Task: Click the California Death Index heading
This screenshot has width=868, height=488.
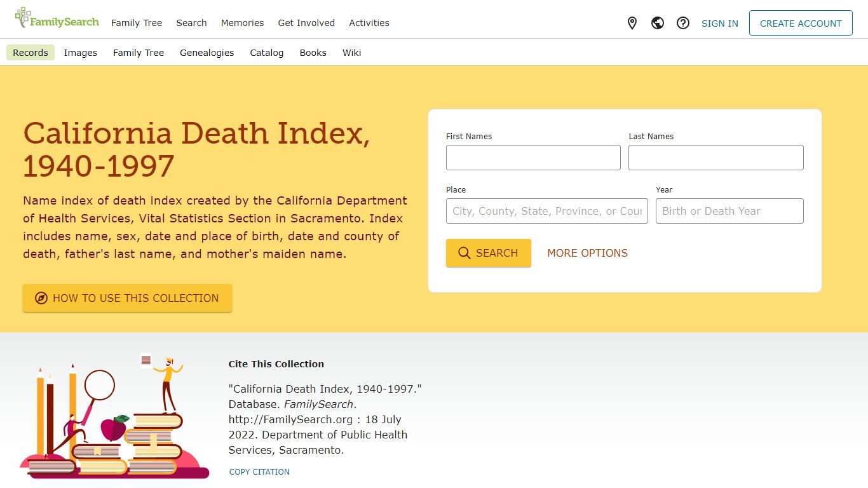Action: click(x=196, y=149)
